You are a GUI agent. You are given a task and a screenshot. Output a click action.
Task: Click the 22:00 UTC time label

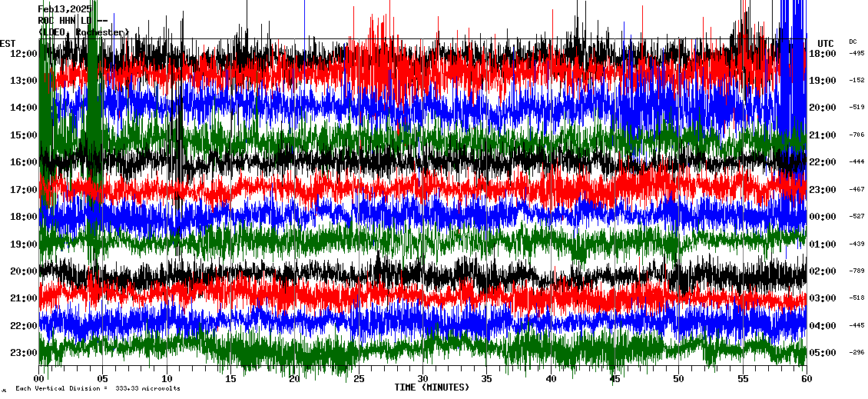(823, 162)
